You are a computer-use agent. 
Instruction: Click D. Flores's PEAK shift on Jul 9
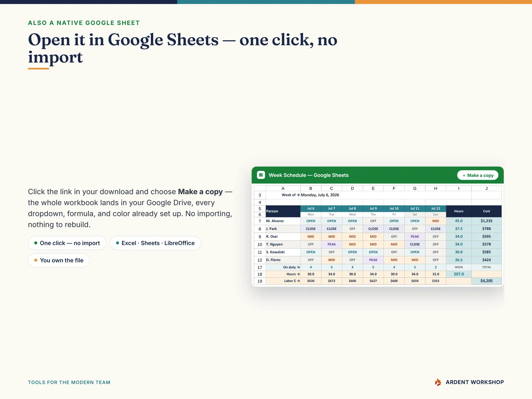(x=373, y=260)
